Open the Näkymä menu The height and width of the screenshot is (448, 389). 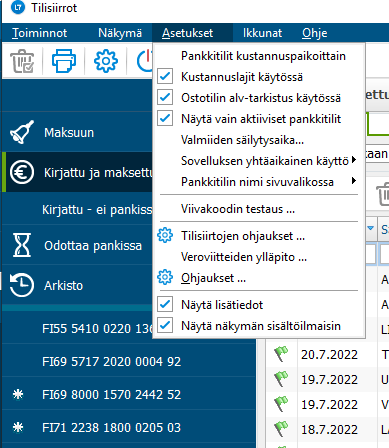[x=120, y=33]
